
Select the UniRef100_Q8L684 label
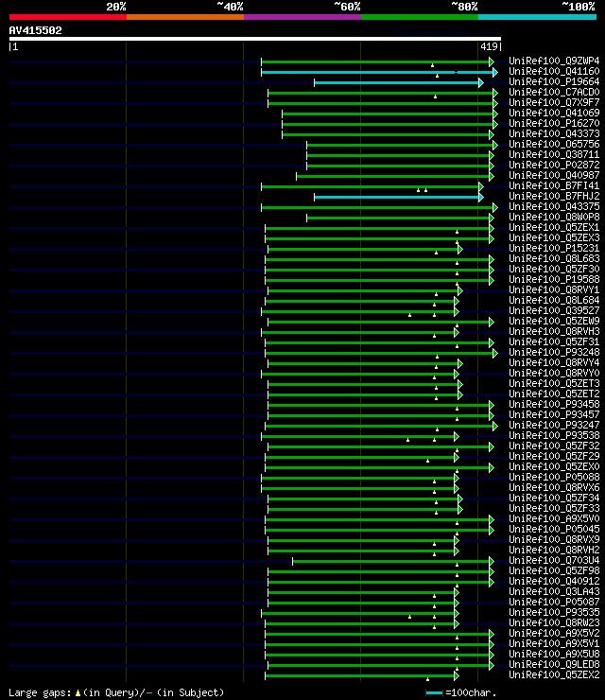[554, 300]
